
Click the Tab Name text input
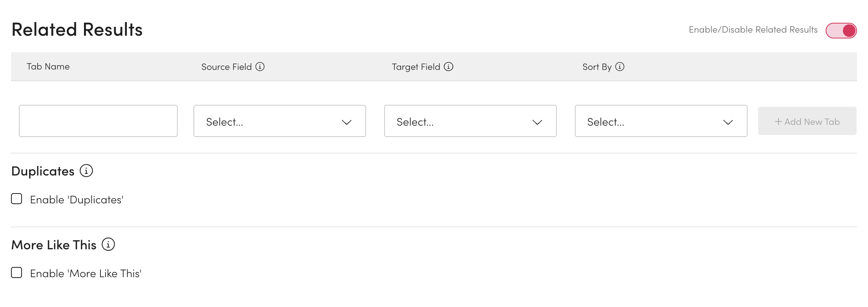tap(98, 121)
